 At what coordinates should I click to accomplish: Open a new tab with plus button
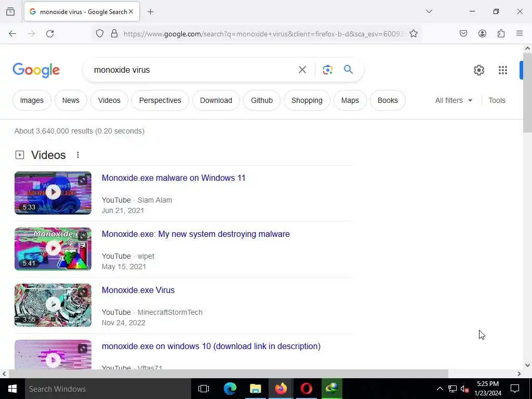point(150,12)
